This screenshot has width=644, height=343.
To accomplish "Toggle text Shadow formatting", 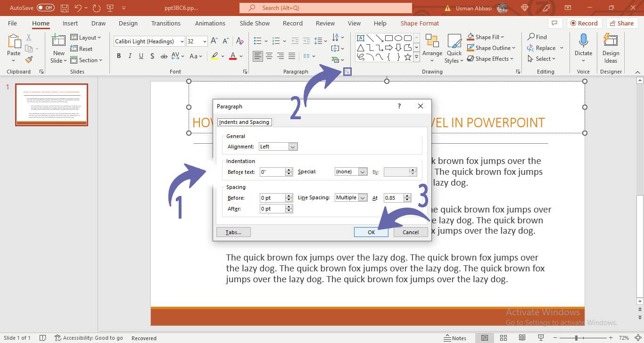I will 152,56.
